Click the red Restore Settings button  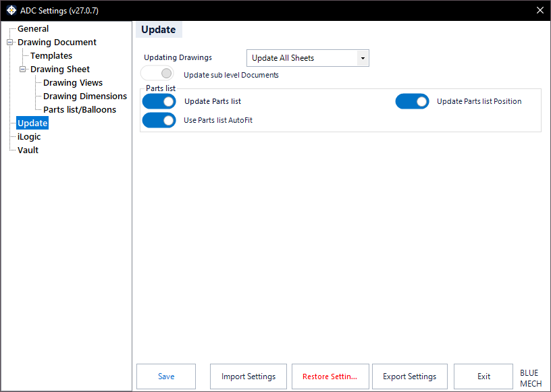point(330,376)
